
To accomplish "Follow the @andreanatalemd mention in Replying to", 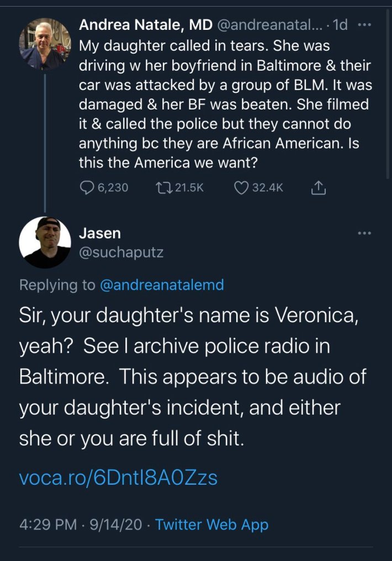I will [161, 285].
